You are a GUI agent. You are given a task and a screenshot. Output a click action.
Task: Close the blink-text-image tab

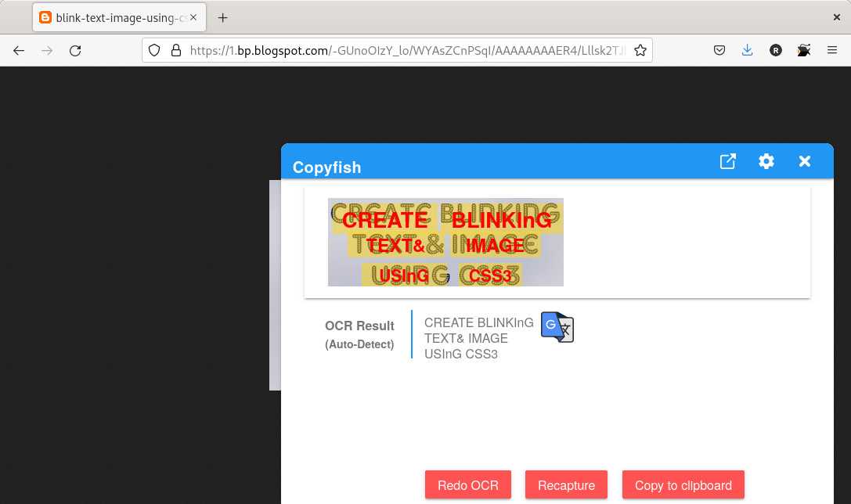point(193,17)
